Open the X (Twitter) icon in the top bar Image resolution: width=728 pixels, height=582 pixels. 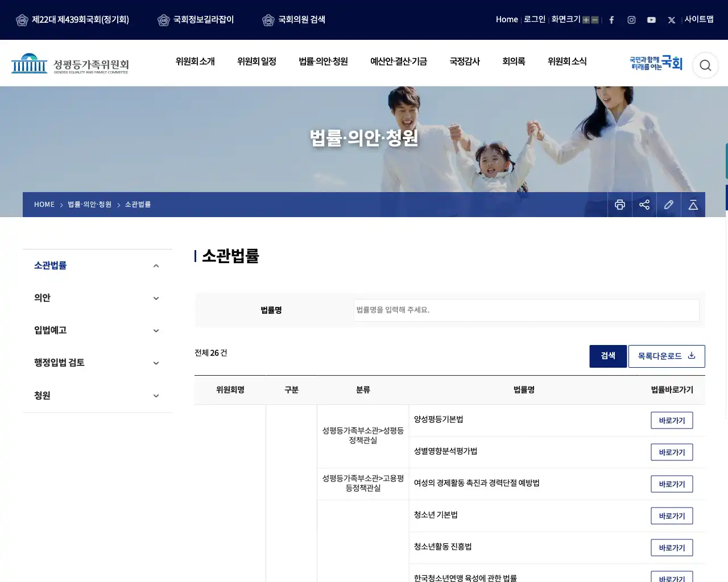[x=672, y=20]
